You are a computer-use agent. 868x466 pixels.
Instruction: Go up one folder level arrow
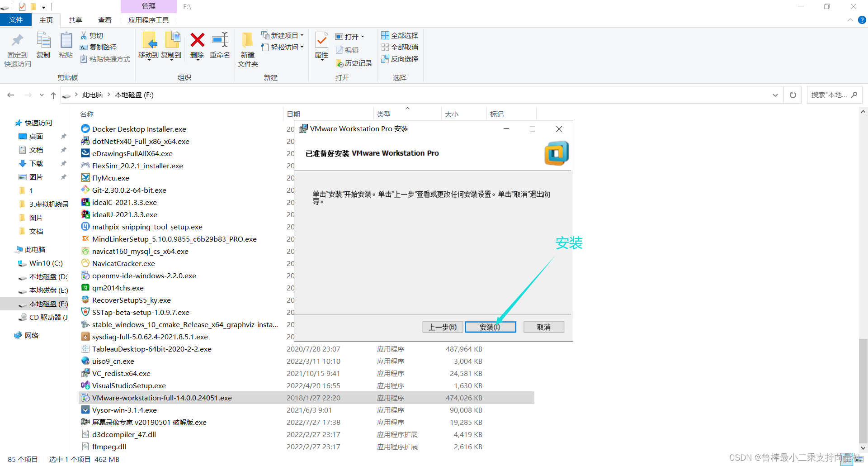coord(53,95)
